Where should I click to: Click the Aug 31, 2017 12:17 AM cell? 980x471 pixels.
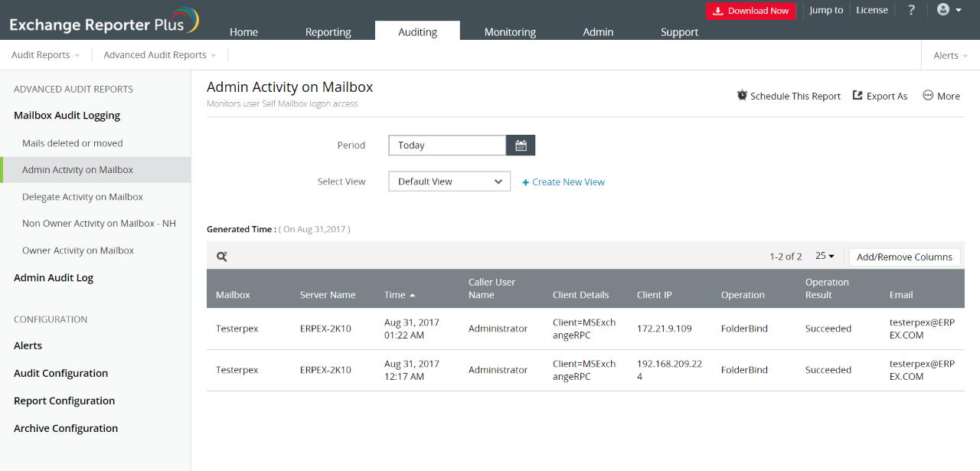point(412,370)
